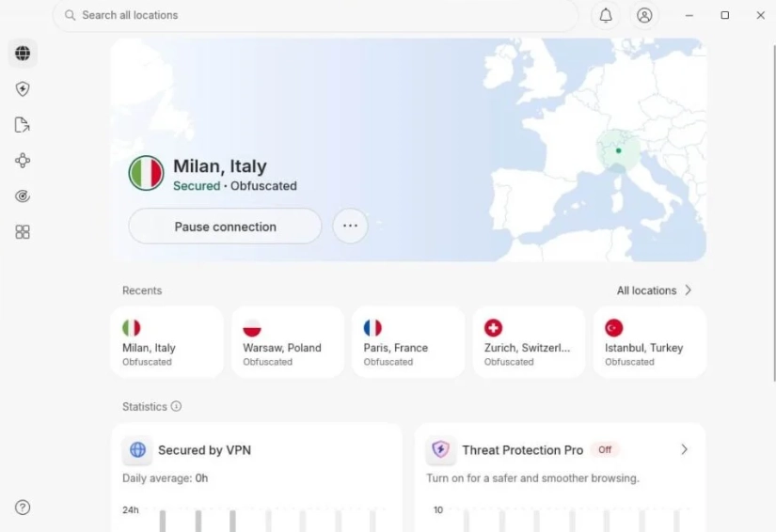This screenshot has width=776, height=532.
Task: Click the Secured by VPN globe icon
Action: click(x=137, y=450)
